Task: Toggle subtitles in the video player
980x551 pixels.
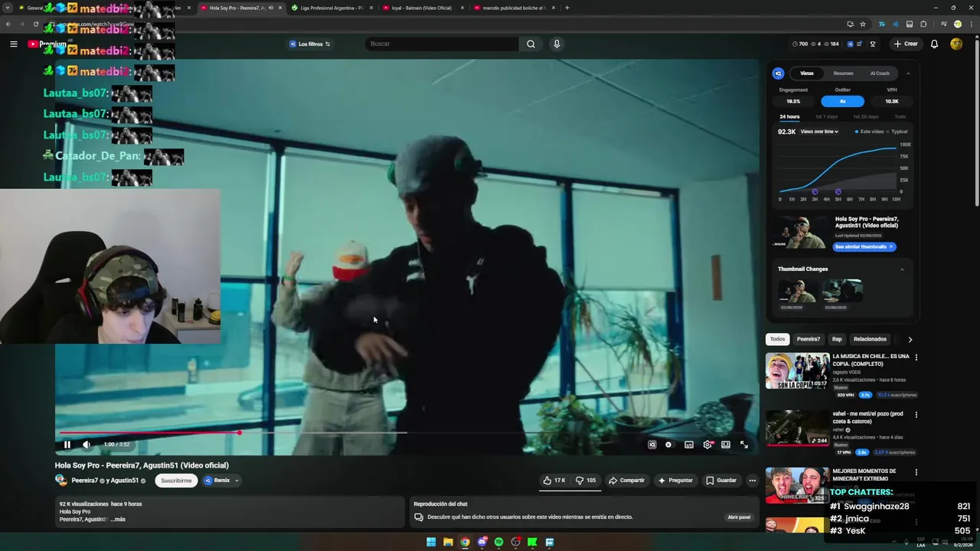Action: (689, 445)
